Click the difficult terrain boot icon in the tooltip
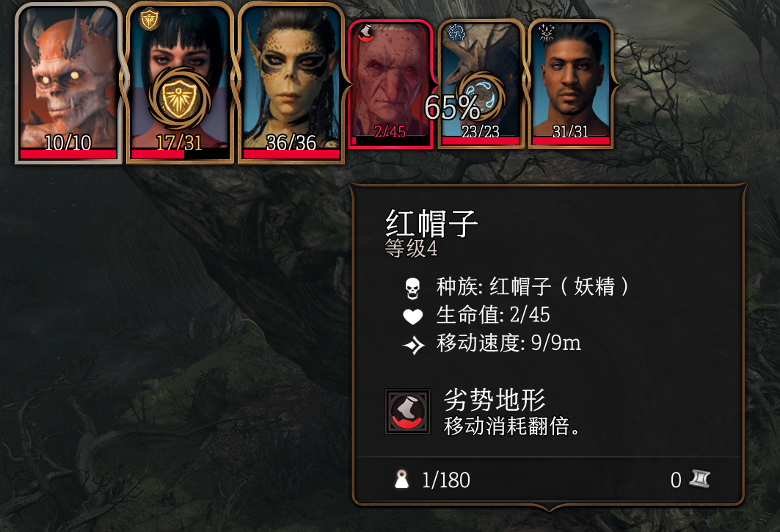Screen dimensions: 780x532 (x=408, y=412)
